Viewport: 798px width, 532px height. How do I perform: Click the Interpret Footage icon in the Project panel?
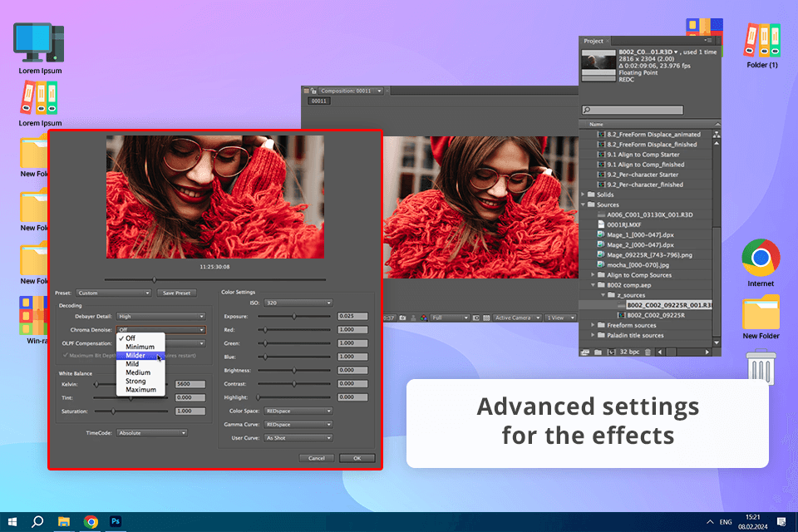coord(584,352)
